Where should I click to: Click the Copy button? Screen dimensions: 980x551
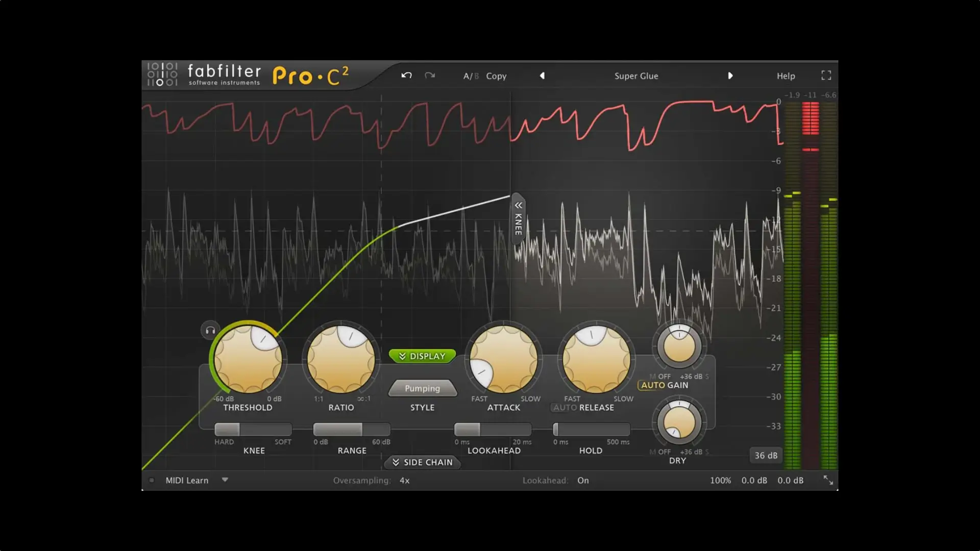pos(496,76)
